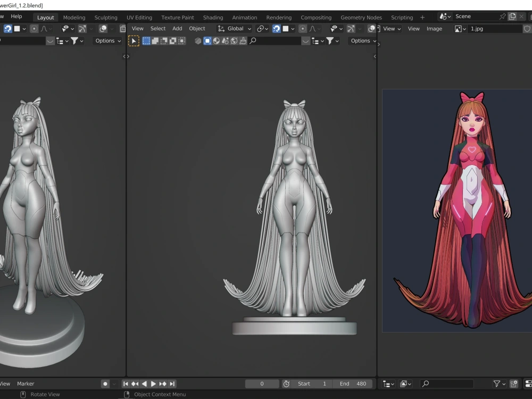Click the colored reference character image
The height and width of the screenshot is (399, 532).
coord(457,210)
